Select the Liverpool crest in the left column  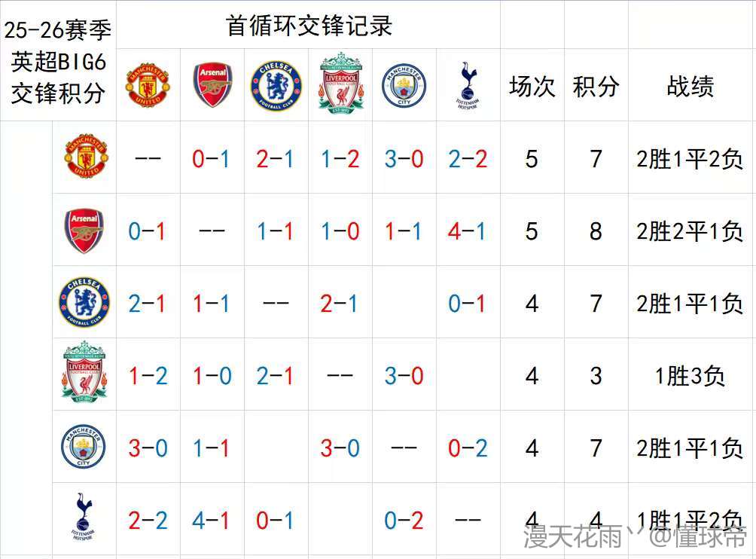click(x=84, y=374)
